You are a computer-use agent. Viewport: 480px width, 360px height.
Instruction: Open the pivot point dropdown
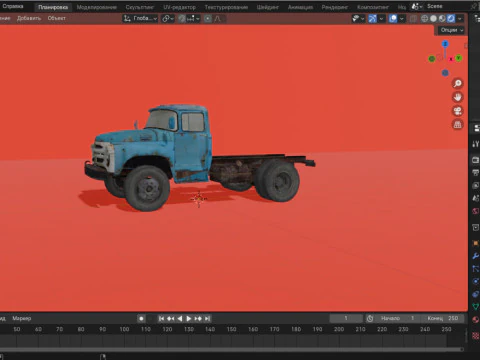168,19
